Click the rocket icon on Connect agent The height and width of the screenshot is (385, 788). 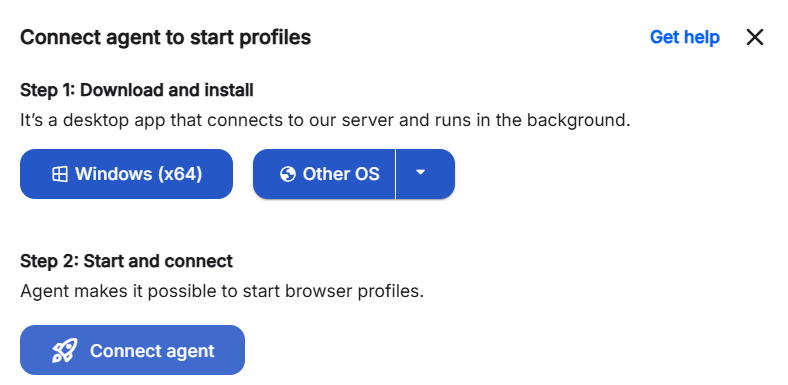(x=65, y=350)
